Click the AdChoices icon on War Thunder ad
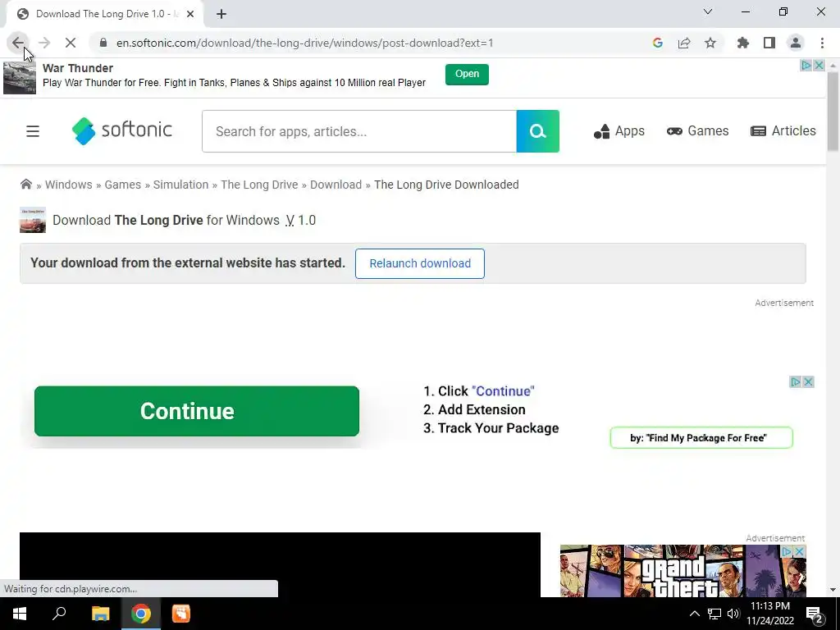840x630 pixels. (806, 66)
